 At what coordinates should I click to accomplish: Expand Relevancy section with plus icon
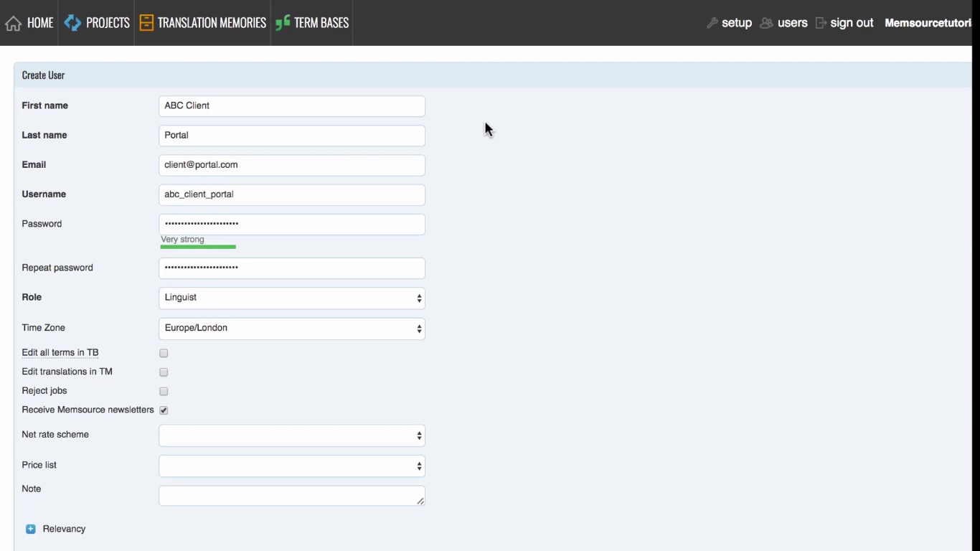31,529
